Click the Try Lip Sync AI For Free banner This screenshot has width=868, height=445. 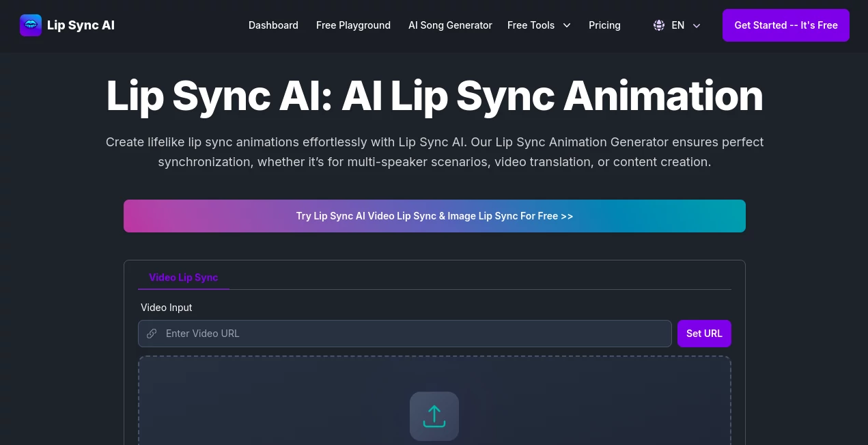pyautogui.click(x=434, y=215)
